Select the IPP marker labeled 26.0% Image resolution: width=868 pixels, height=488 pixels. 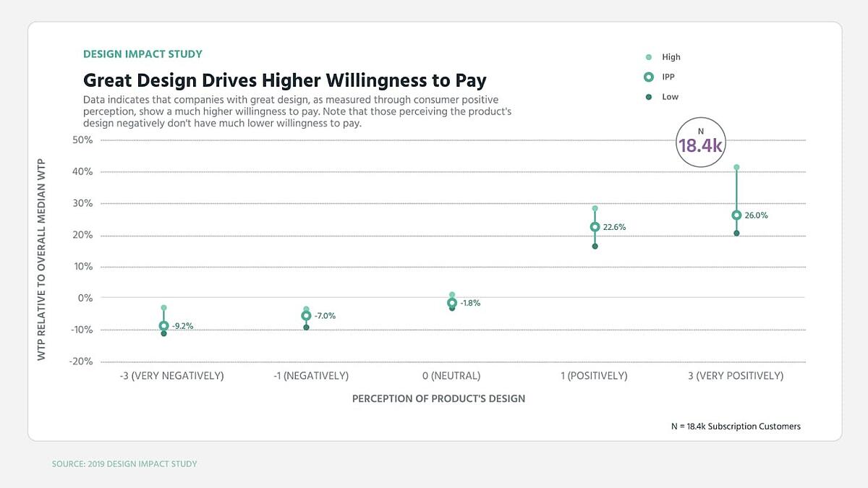pos(736,215)
